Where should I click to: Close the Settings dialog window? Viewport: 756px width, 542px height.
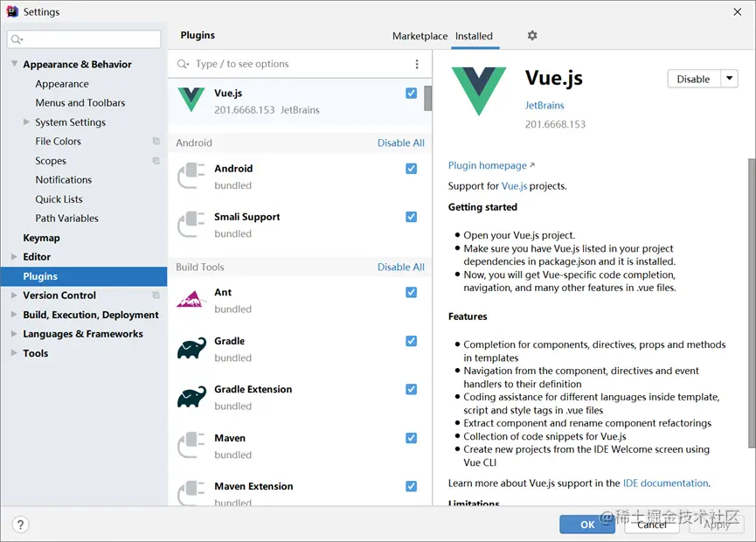(x=737, y=11)
